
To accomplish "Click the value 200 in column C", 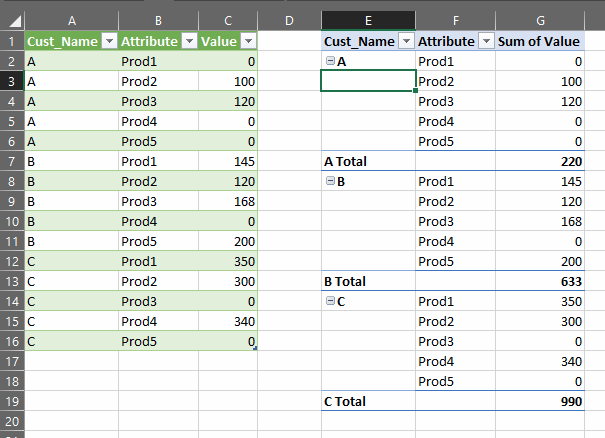I will click(228, 241).
